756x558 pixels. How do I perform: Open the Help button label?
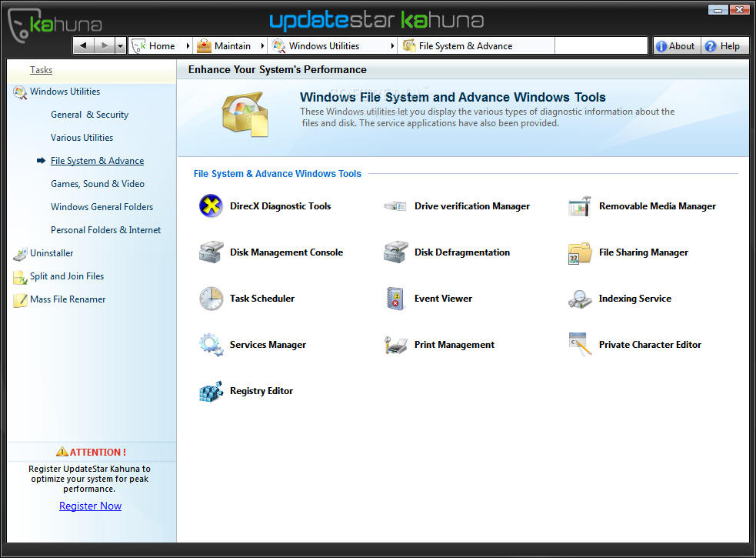click(730, 46)
